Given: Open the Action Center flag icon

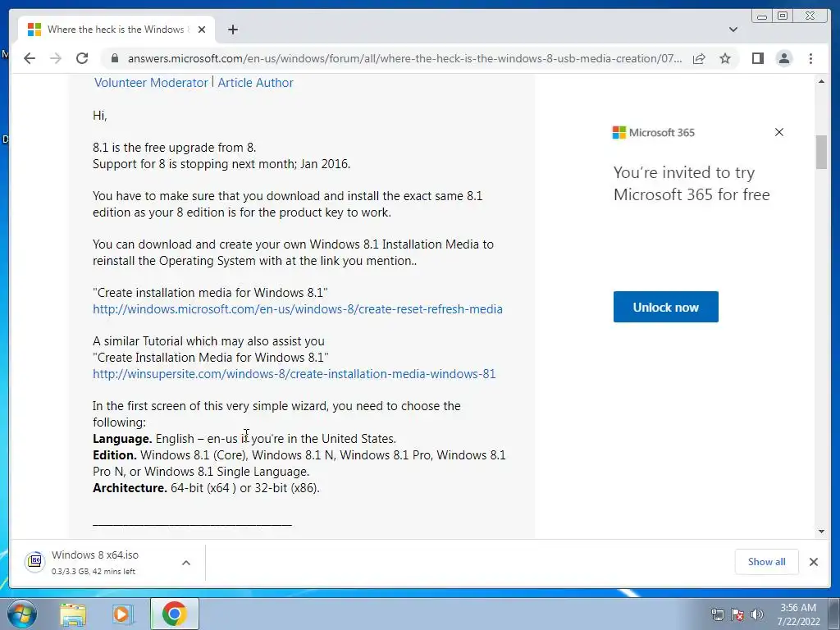Looking at the screenshot, I should [737, 614].
